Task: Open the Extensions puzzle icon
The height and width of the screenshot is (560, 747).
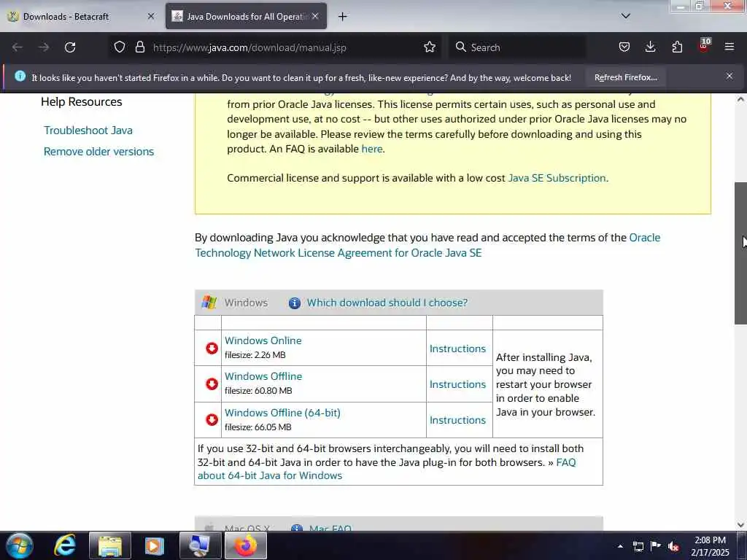Action: coord(677,47)
